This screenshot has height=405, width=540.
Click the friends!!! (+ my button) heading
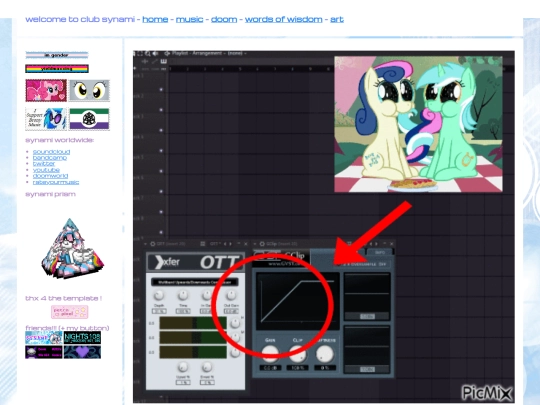point(67,328)
